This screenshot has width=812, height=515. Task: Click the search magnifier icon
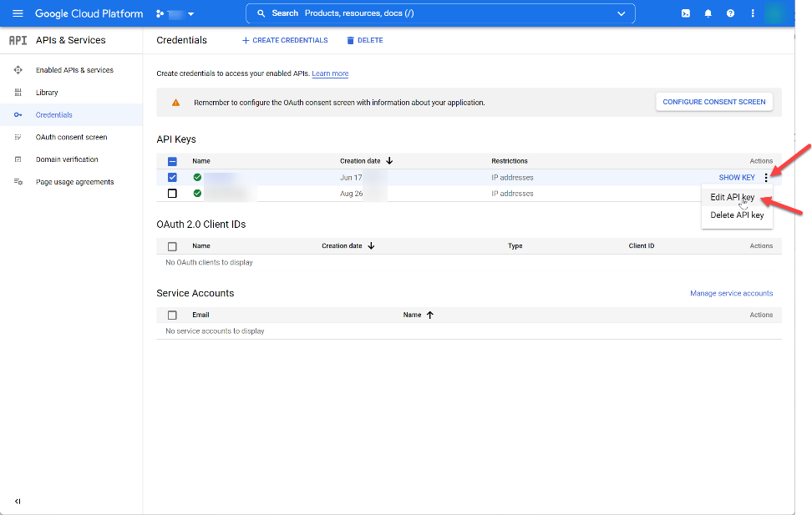(x=261, y=13)
